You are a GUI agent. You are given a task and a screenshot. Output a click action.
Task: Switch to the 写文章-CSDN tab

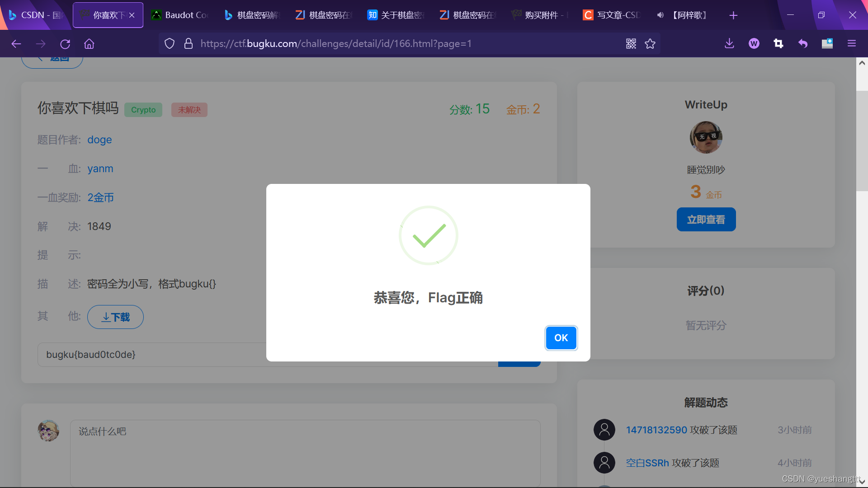[613, 15]
